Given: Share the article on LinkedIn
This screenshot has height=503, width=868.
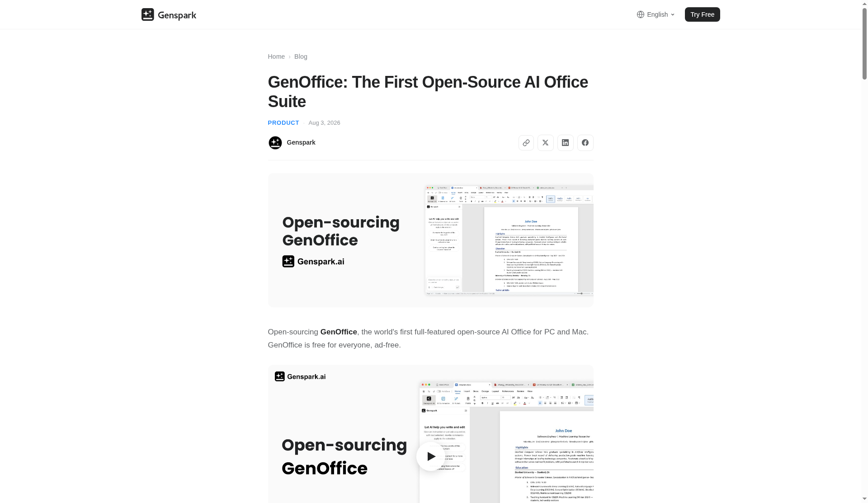Looking at the screenshot, I should click(566, 143).
